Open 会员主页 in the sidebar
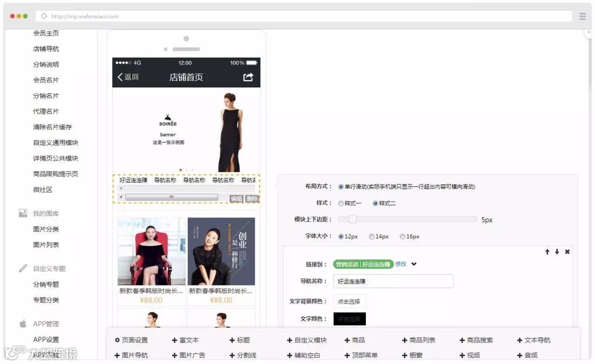The width and height of the screenshot is (595, 364). click(x=46, y=33)
